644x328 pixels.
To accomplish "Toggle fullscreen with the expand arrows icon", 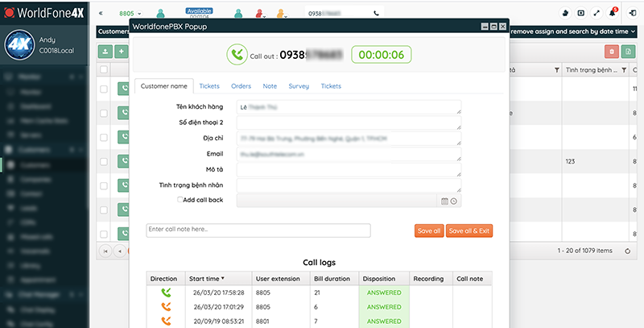I will (597, 13).
